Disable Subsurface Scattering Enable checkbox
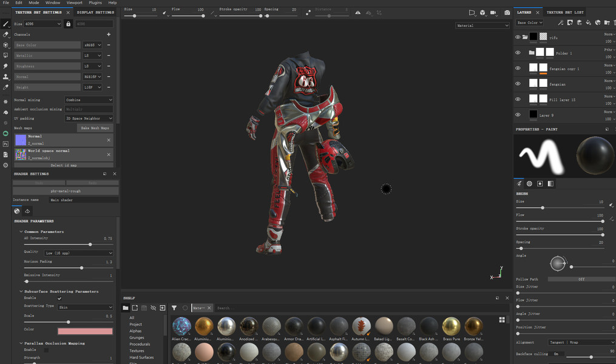Viewport: 616px width, 364px height. coord(59,298)
